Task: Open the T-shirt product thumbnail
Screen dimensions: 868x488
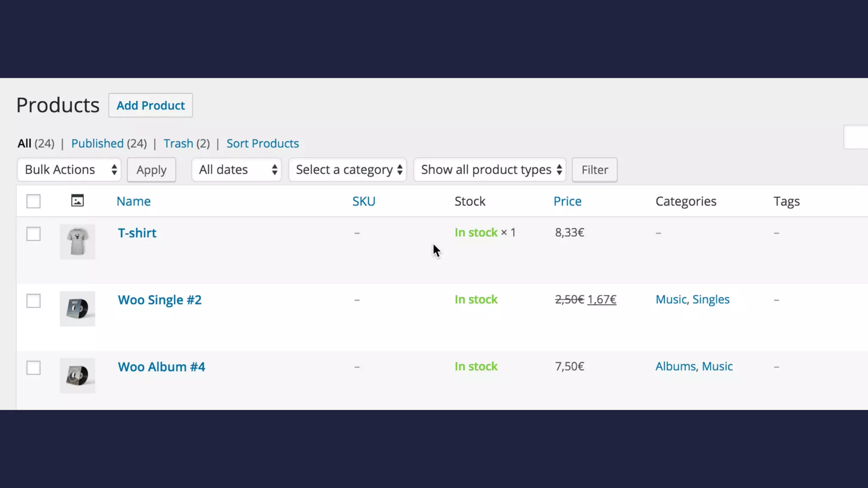Action: (77, 242)
